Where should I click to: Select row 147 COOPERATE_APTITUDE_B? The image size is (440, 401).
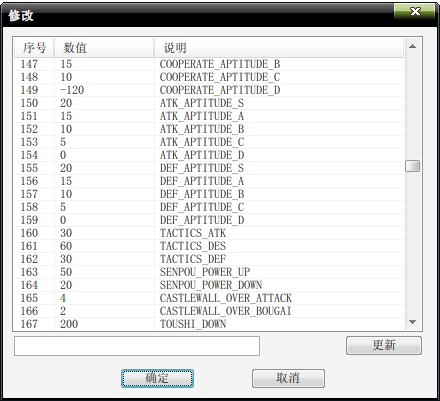(x=209, y=64)
